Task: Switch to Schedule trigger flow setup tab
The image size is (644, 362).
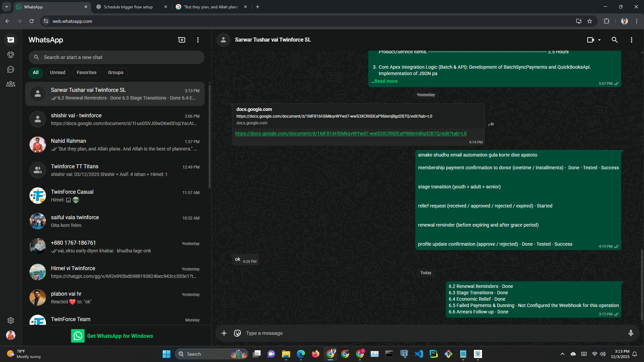Action: coord(128,7)
